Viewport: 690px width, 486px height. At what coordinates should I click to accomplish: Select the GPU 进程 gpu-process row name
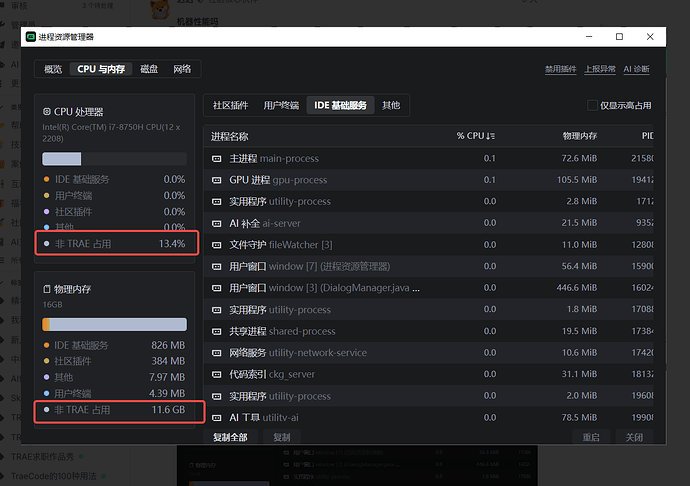tap(278, 180)
